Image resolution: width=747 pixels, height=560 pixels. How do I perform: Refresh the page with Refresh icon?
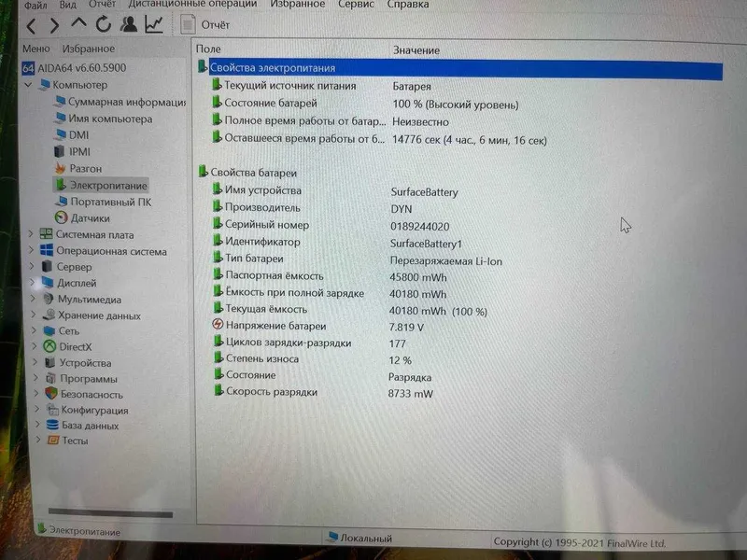click(104, 24)
